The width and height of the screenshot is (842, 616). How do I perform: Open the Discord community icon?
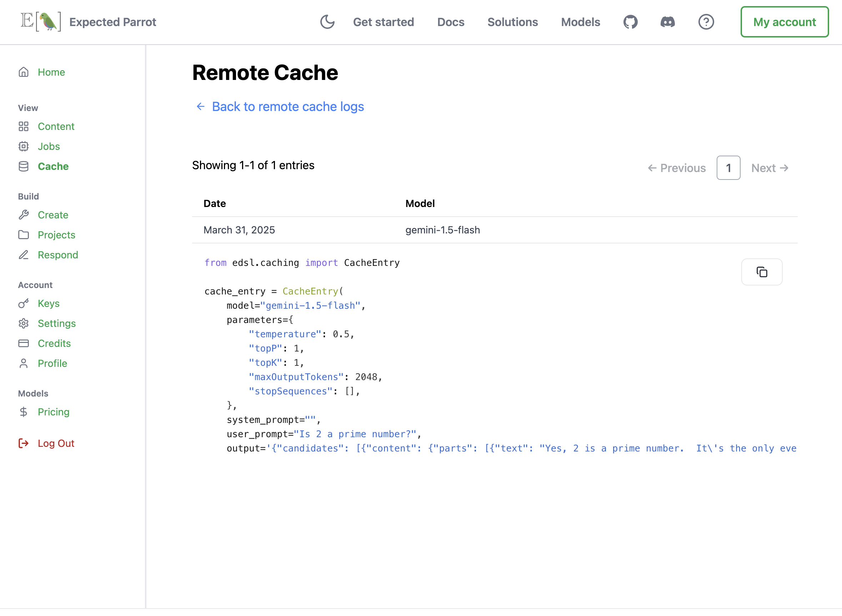pos(667,22)
